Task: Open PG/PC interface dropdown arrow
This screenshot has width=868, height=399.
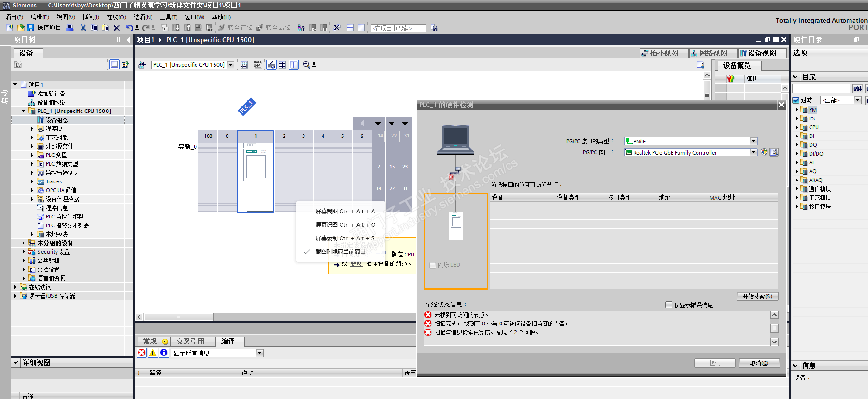Action: click(x=754, y=152)
